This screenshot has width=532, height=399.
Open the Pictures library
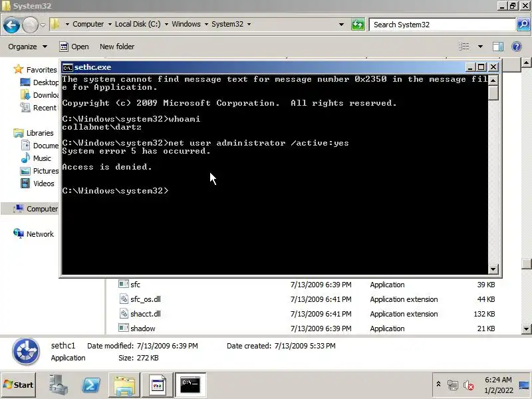(39, 171)
